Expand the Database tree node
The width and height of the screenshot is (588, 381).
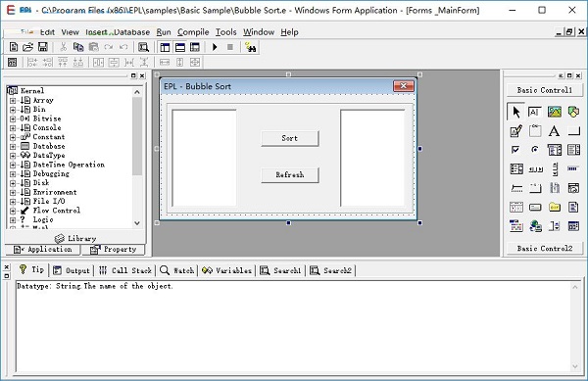point(13,146)
